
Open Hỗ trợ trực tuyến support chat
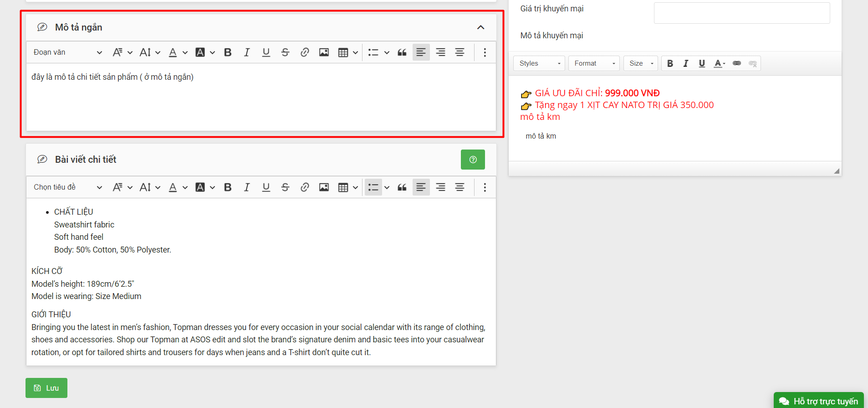[x=819, y=401]
